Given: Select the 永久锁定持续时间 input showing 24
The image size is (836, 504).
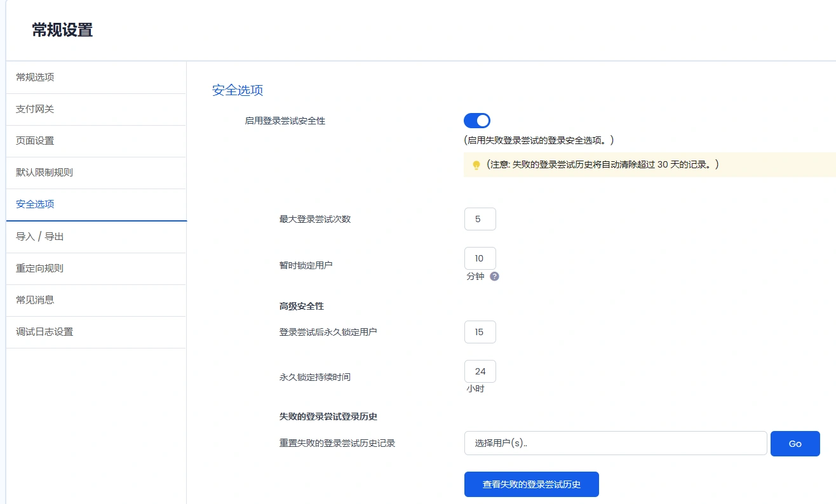Looking at the screenshot, I should coord(480,371).
